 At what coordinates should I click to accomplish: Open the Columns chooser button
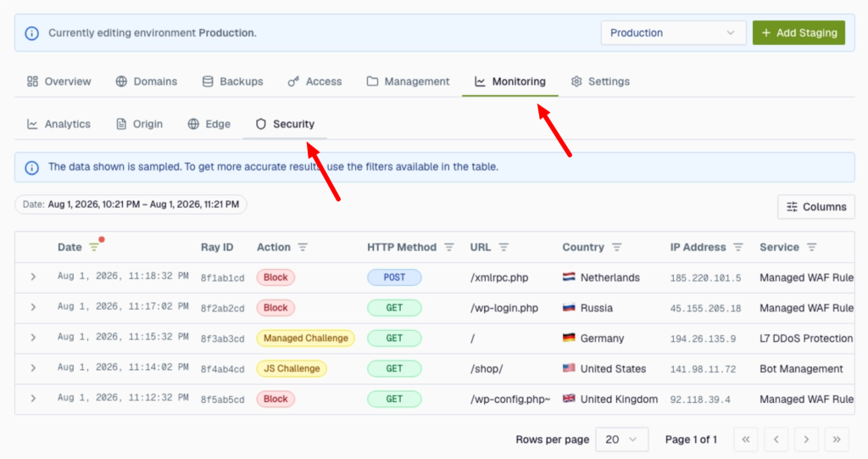(816, 207)
